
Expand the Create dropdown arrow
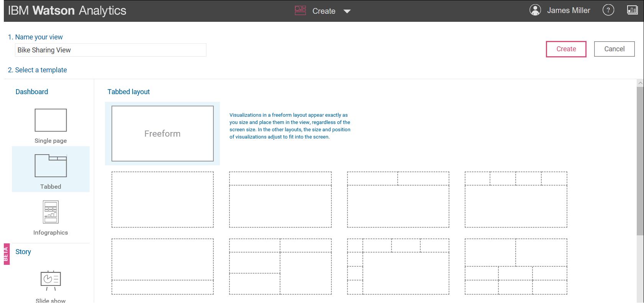[x=347, y=11]
